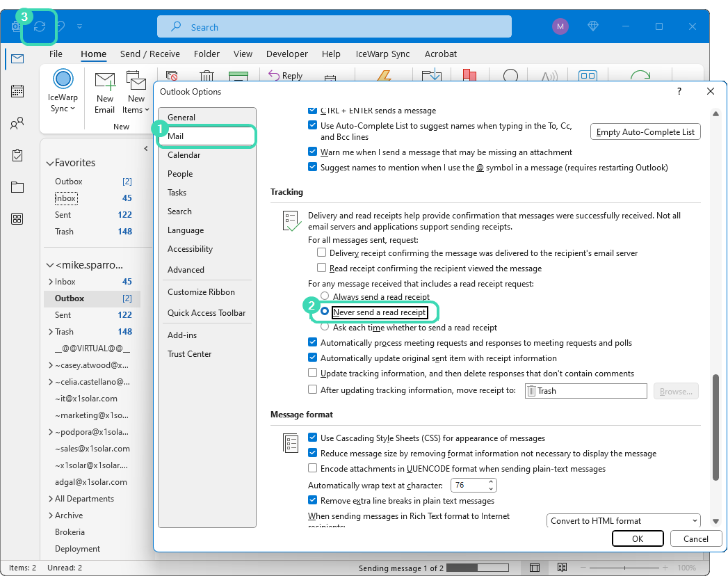
Task: Open the People contacts icon in sidebar
Action: point(17,124)
